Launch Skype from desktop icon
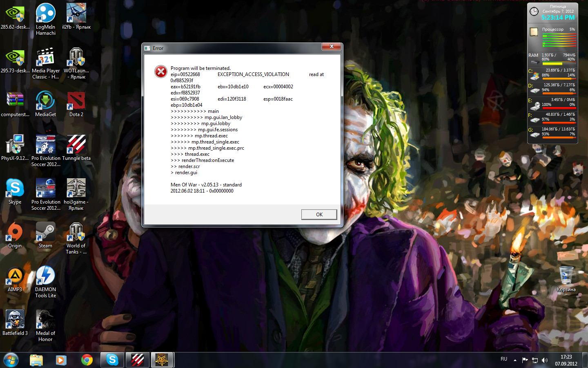Screen dimensions: 588x368 (x=15, y=192)
